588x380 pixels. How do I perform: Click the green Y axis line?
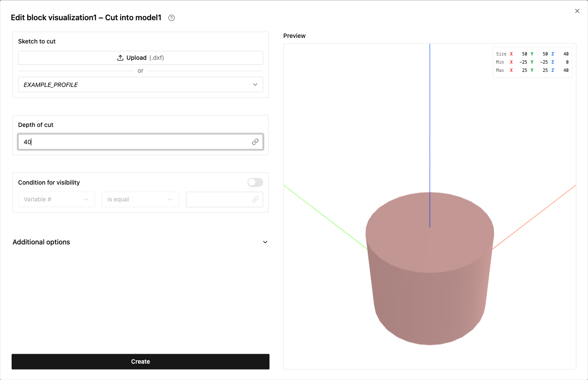(x=325, y=217)
